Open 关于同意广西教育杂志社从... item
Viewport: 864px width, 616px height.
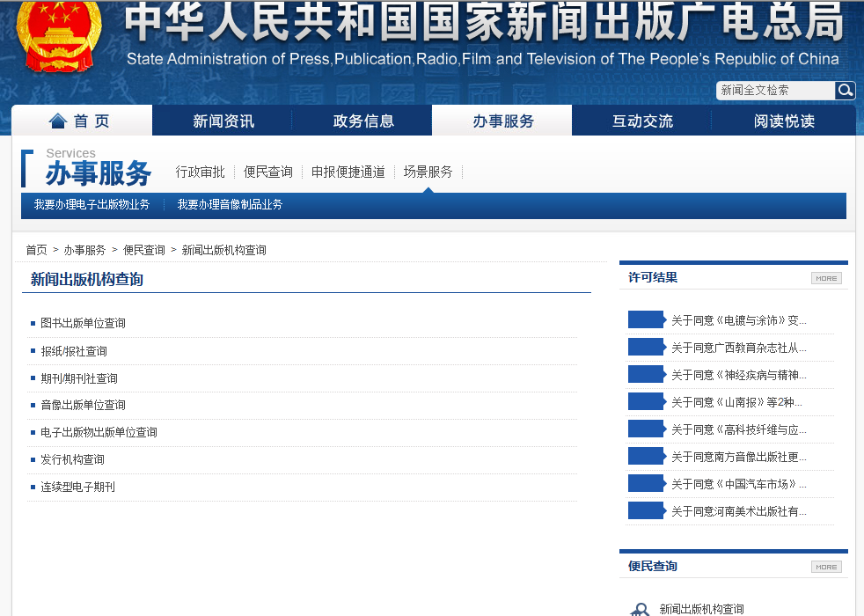[738, 348]
